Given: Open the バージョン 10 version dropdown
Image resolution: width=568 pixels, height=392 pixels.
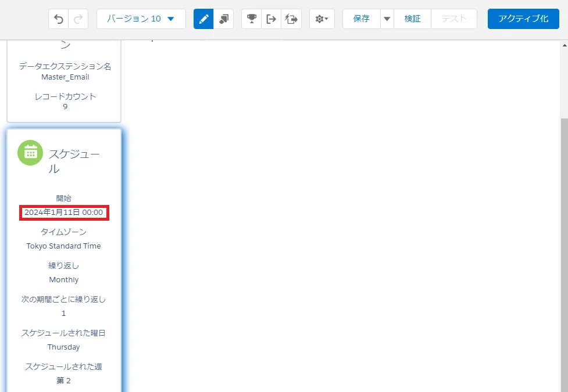Looking at the screenshot, I should point(141,19).
